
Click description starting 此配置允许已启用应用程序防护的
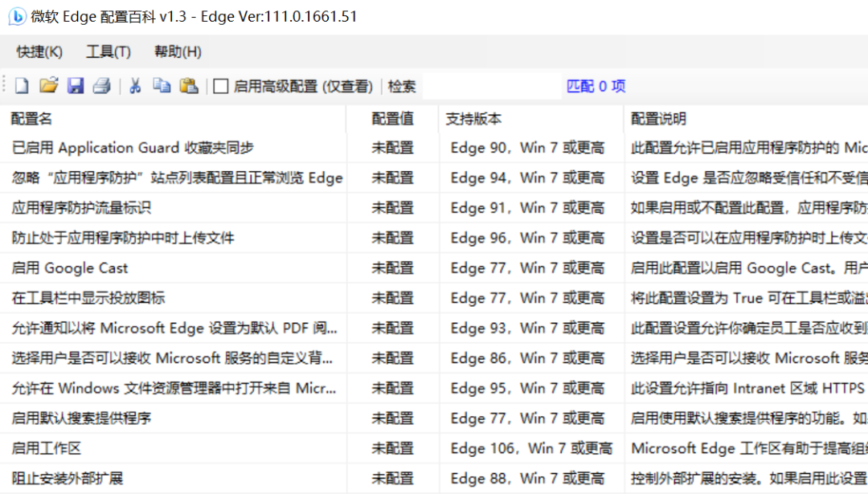tap(749, 148)
